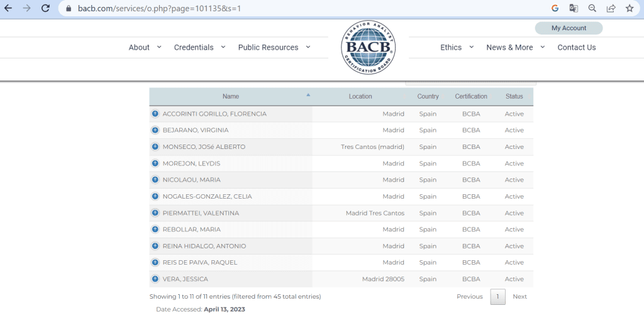This screenshot has height=325, width=644.
Task: Click the Next pagination link
Action: point(519,297)
